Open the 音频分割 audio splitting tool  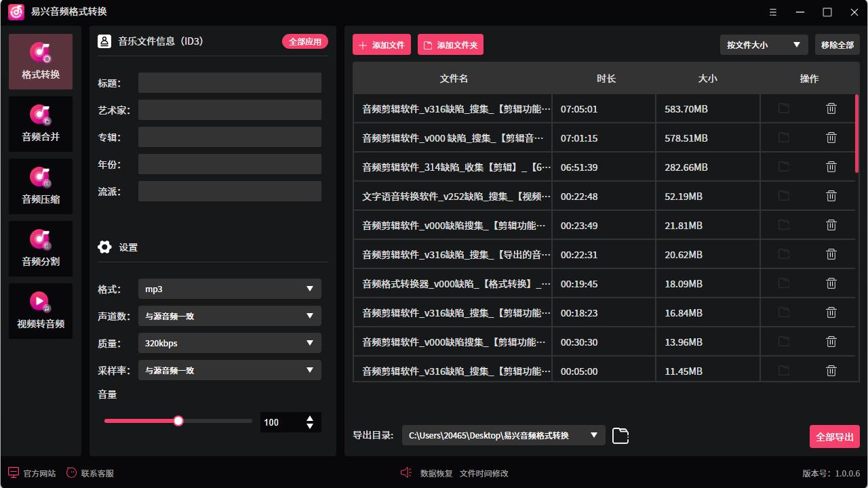coord(40,249)
